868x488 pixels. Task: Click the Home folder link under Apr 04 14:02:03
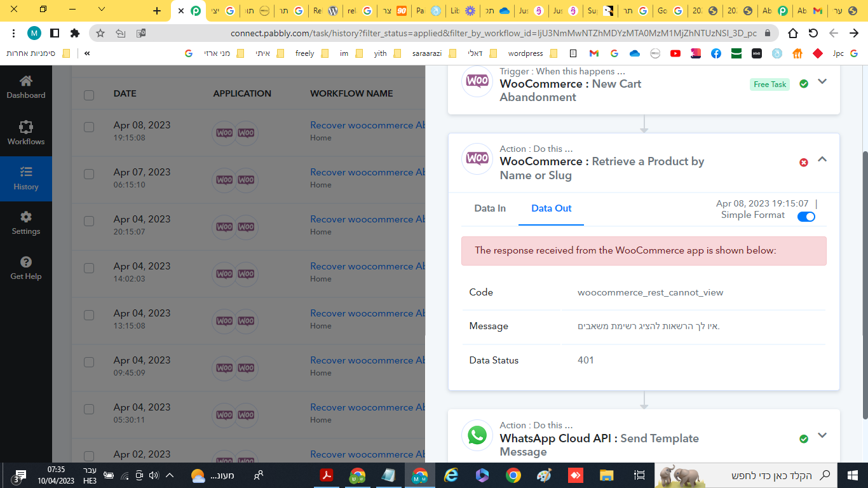[321, 279]
